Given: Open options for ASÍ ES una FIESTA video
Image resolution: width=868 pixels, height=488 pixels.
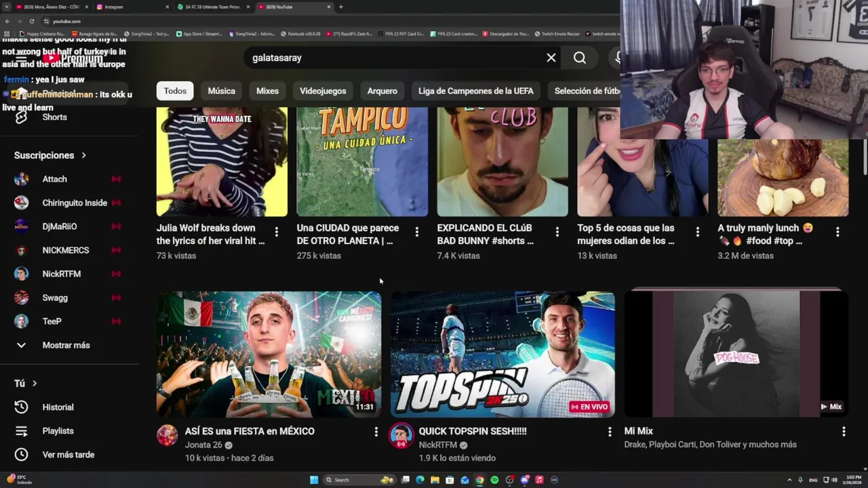Looking at the screenshot, I should (376, 432).
